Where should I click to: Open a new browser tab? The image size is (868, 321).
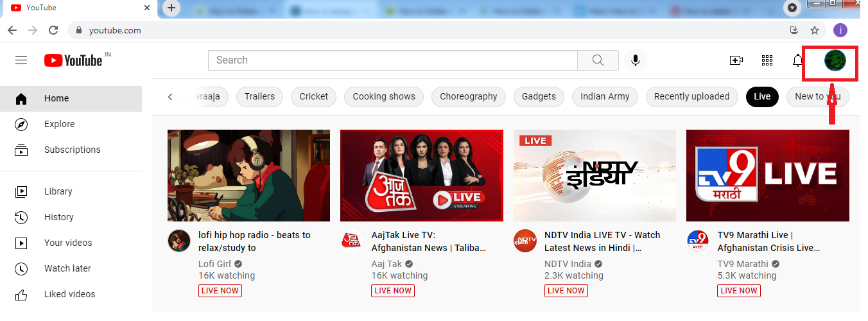[171, 8]
